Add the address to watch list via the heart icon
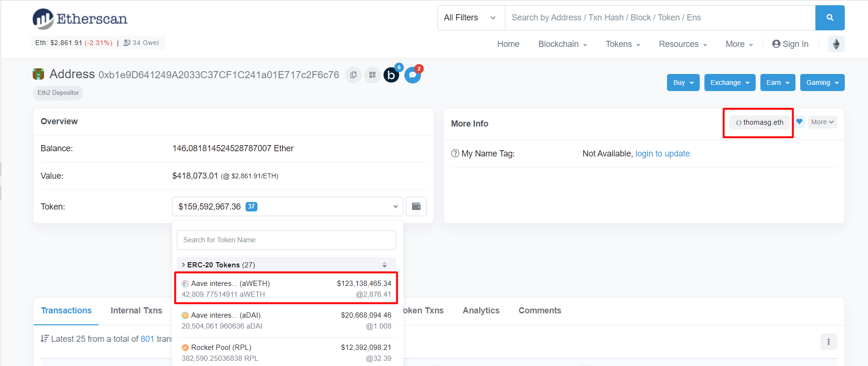Viewport: 868px width, 366px height. pos(799,122)
